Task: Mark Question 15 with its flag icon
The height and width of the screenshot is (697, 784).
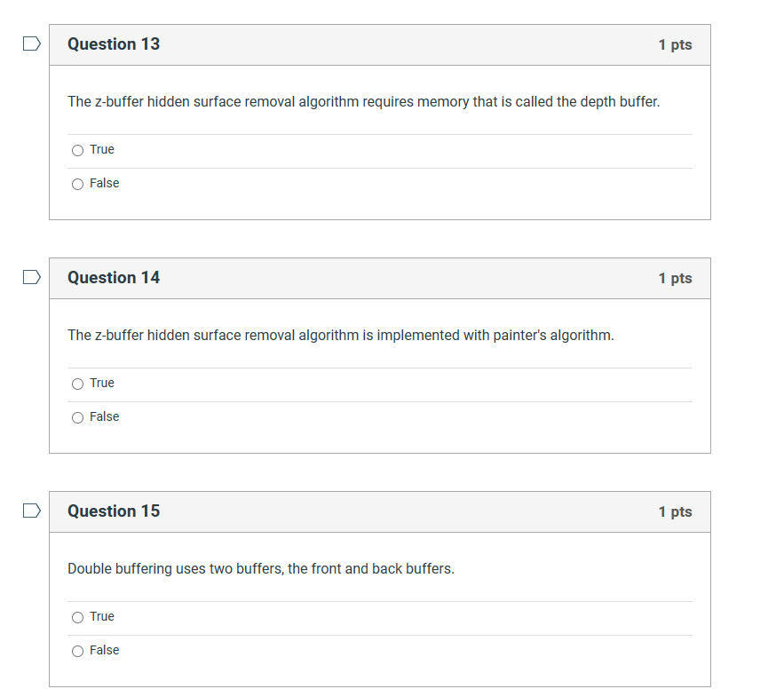Action: [x=31, y=510]
